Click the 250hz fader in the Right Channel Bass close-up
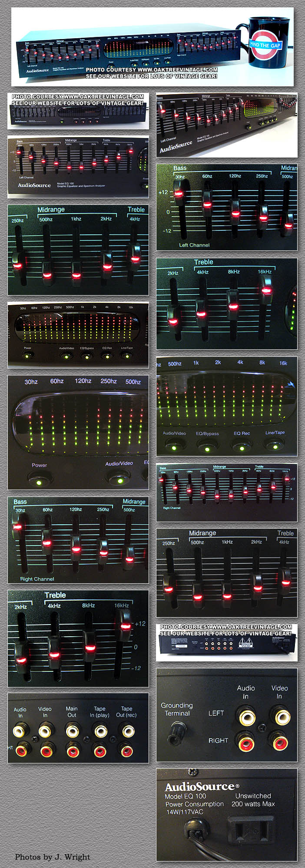This screenshot has height=868, width=305. click(x=103, y=552)
